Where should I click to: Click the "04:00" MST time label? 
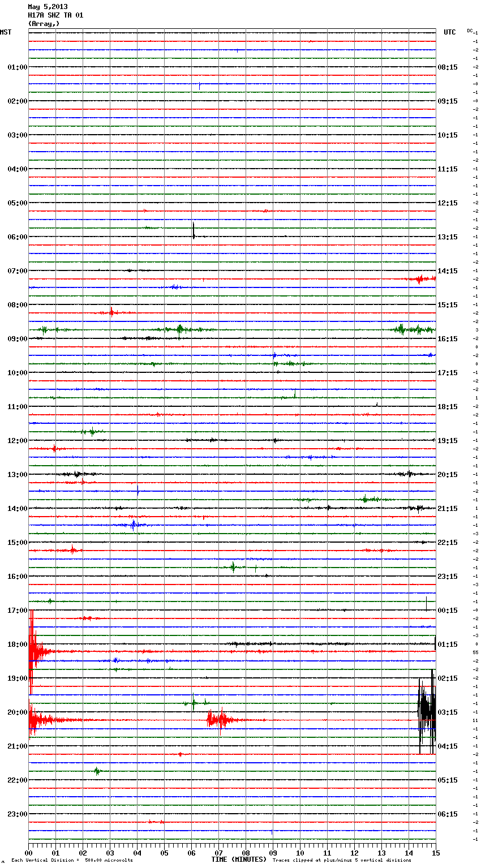click(x=18, y=169)
